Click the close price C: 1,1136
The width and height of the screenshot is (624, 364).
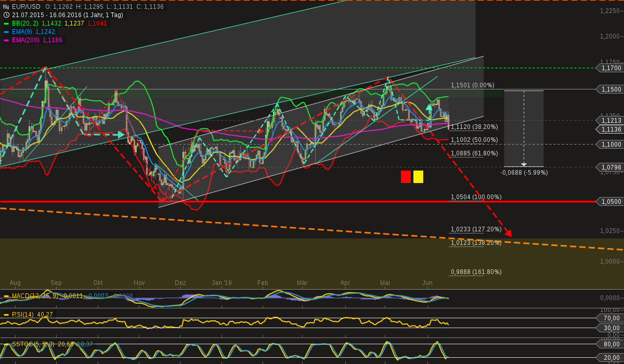pyautogui.click(x=150, y=7)
